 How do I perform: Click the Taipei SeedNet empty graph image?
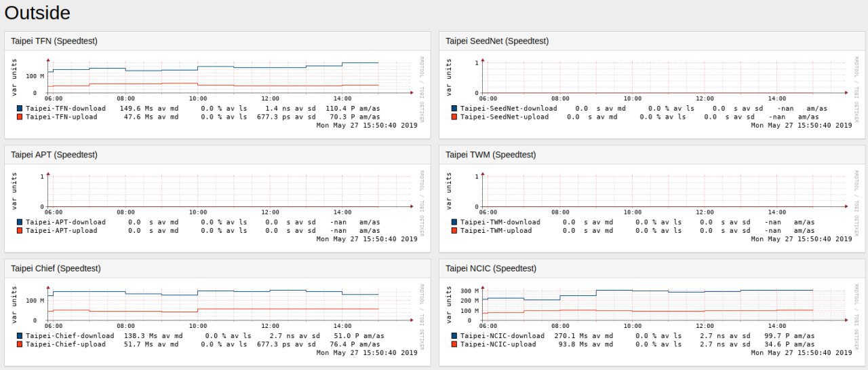pos(652,93)
